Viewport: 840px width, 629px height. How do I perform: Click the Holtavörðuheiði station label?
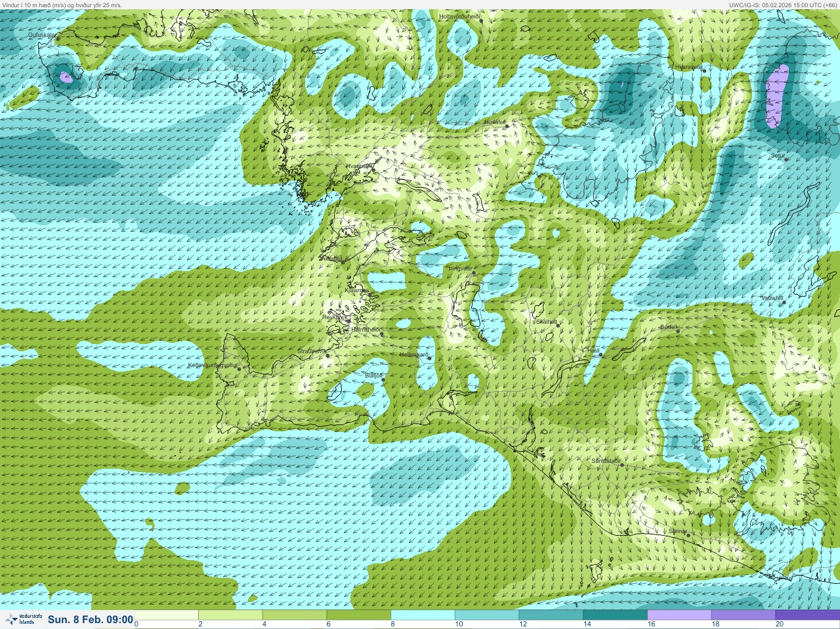click(460, 16)
